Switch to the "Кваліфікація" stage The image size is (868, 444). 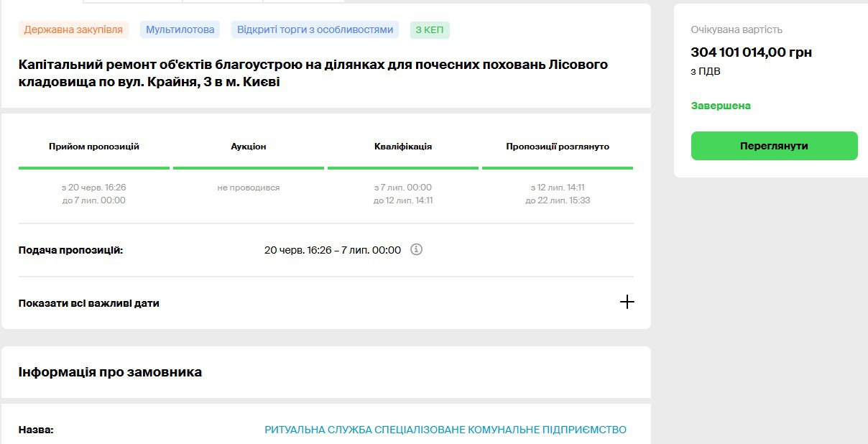(x=403, y=147)
